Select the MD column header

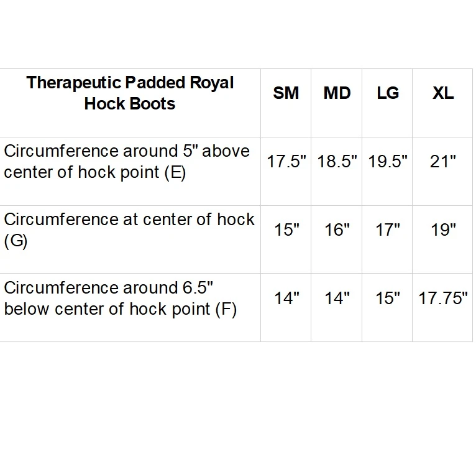(337, 93)
